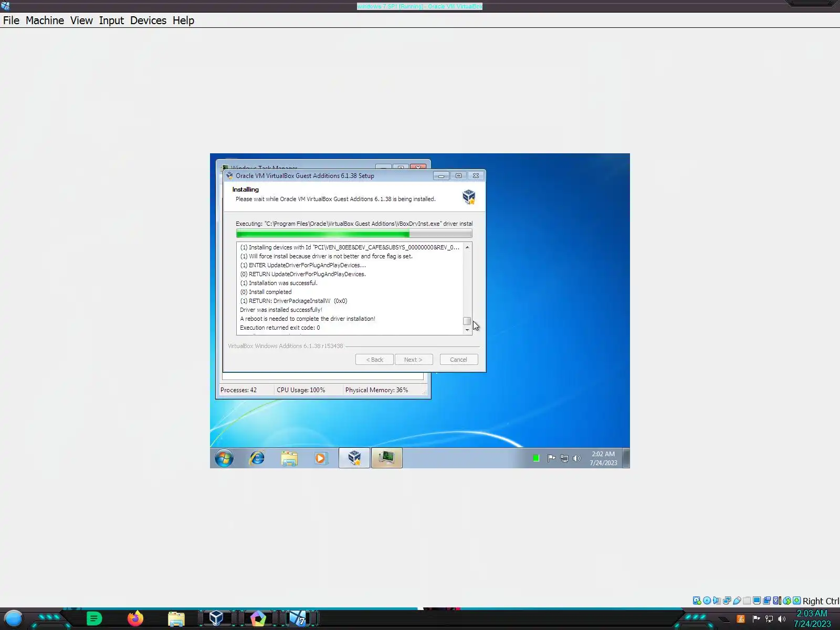Click the VirtualBox Guest Additions logo in setup header
The image size is (840, 630).
(x=469, y=196)
